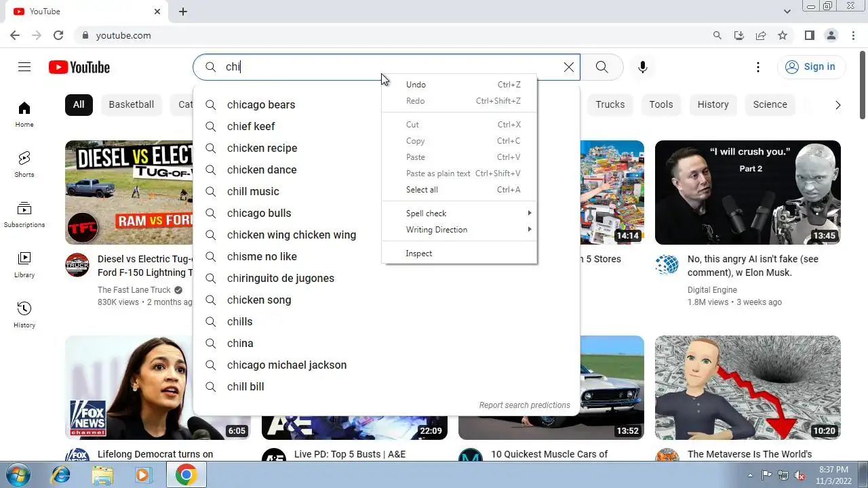The image size is (868, 488).
Task: Select the All category chip
Action: tap(79, 104)
